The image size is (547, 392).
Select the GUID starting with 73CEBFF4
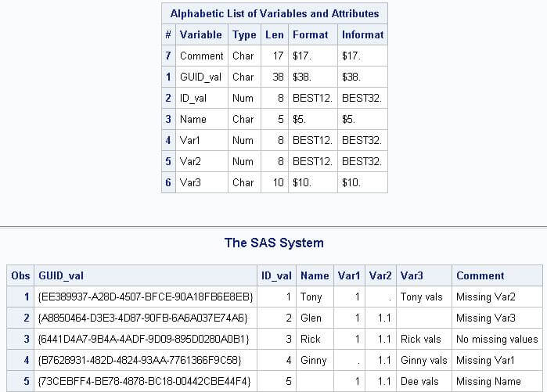tap(145, 382)
